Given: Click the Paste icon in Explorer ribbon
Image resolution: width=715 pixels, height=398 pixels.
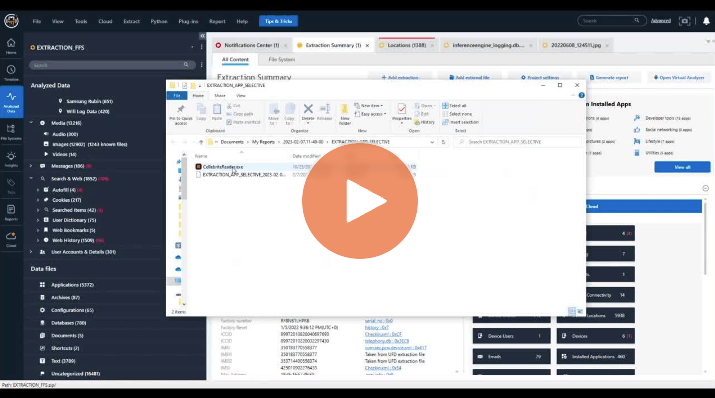Looking at the screenshot, I should click(x=217, y=112).
